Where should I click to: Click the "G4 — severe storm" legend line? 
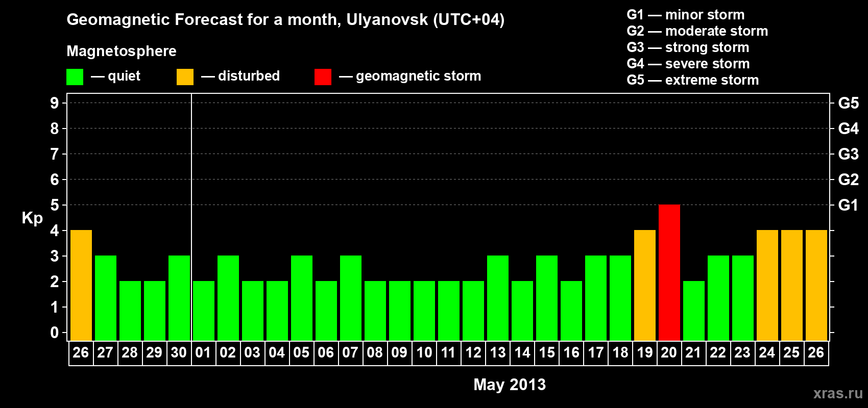click(688, 64)
